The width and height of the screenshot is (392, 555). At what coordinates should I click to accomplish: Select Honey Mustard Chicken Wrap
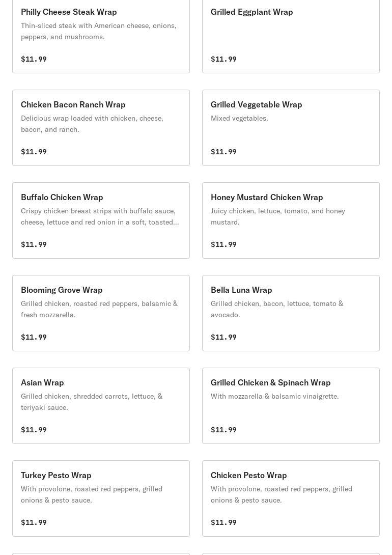pyautogui.click(x=291, y=220)
